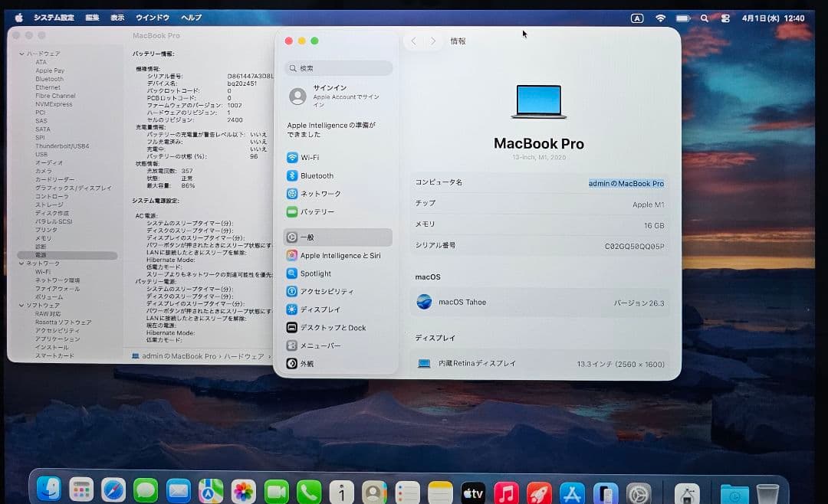The height and width of the screenshot is (504, 828).
Task: Open Photos app in the Dock
Action: coord(244,493)
